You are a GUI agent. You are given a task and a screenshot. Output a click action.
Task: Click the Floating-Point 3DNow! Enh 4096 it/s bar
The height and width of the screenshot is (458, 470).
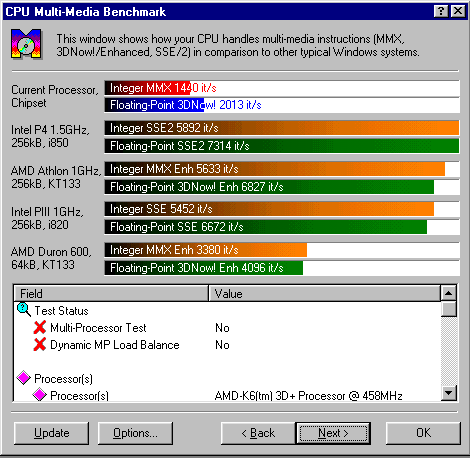[282, 268]
